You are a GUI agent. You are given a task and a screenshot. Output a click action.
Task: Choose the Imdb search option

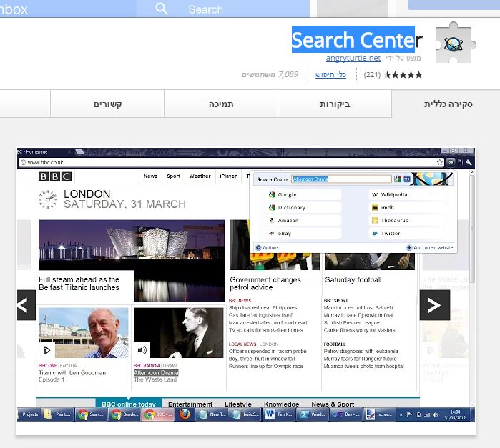pos(407,207)
